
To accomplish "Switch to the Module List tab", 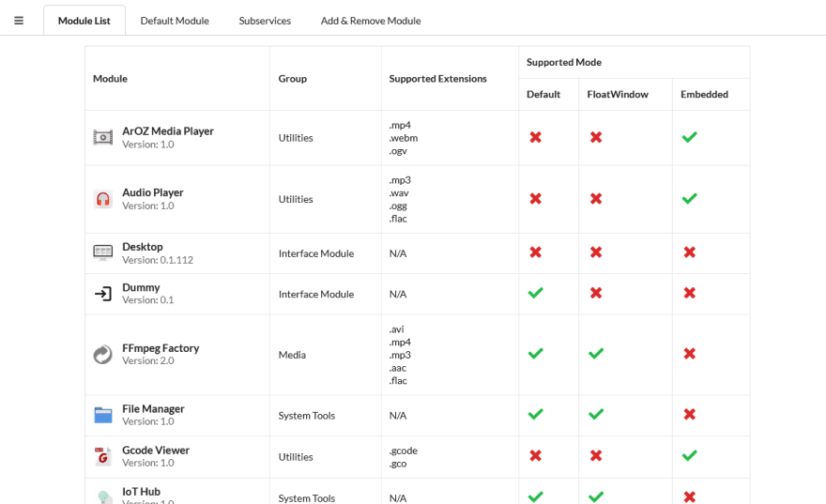I will (x=84, y=21).
